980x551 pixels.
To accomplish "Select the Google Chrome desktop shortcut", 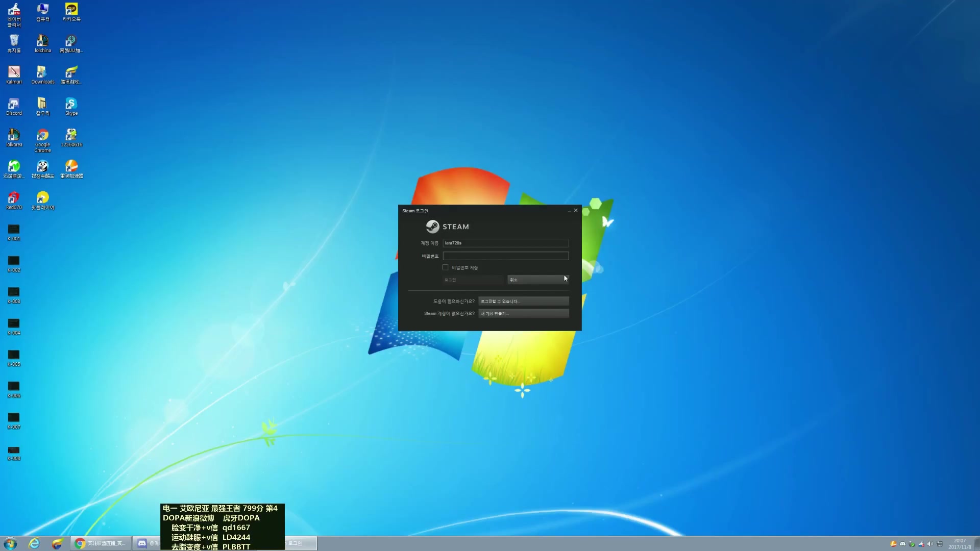I will [43, 140].
